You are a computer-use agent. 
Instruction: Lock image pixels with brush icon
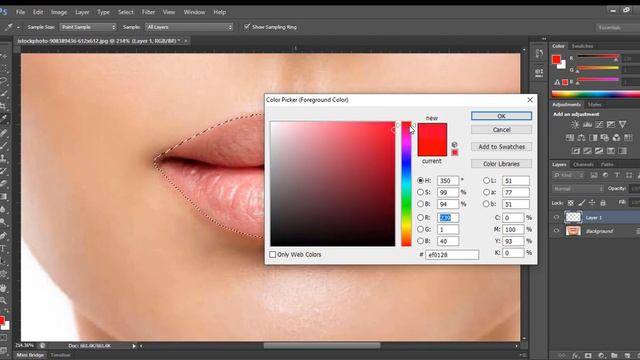(582, 203)
